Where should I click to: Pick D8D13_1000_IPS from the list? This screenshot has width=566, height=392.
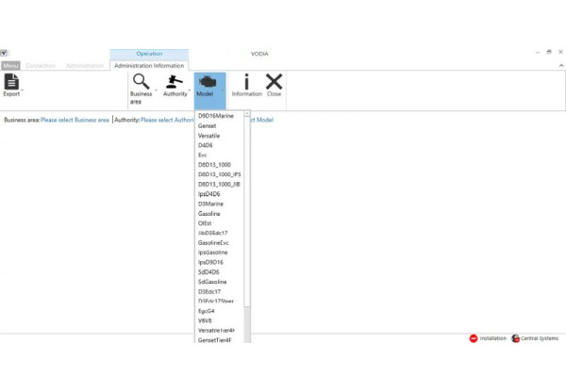point(220,174)
